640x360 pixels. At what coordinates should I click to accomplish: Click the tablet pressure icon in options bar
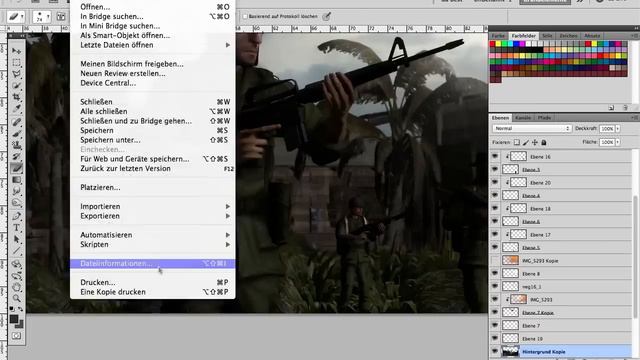tap(326, 16)
